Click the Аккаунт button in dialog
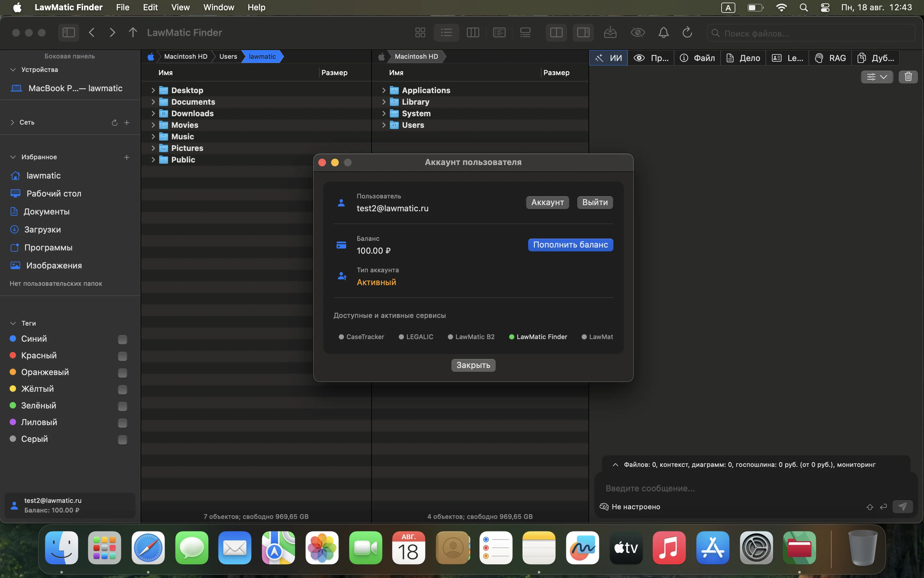The width and height of the screenshot is (924, 578). pyautogui.click(x=548, y=202)
